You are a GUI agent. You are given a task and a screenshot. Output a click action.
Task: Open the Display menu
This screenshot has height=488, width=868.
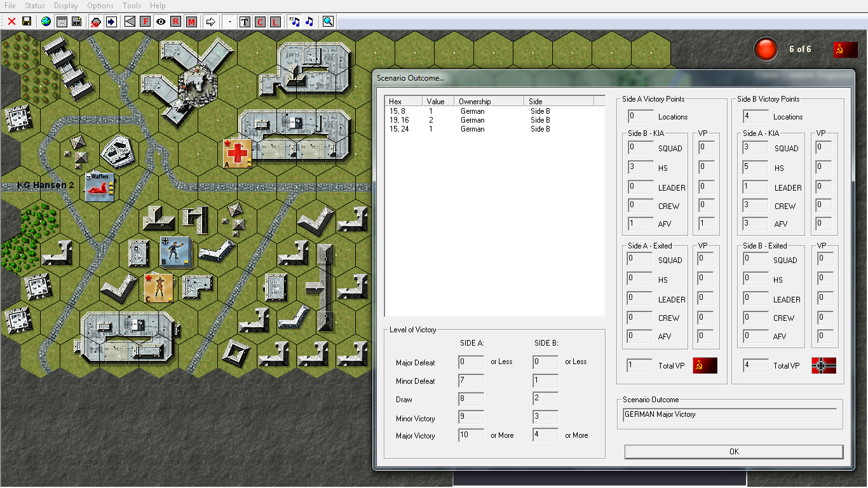[66, 6]
